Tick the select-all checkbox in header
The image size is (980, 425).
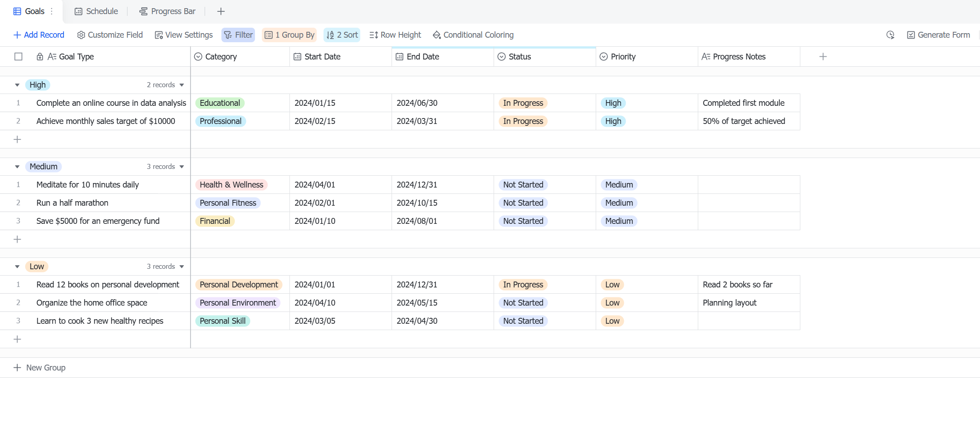tap(19, 57)
